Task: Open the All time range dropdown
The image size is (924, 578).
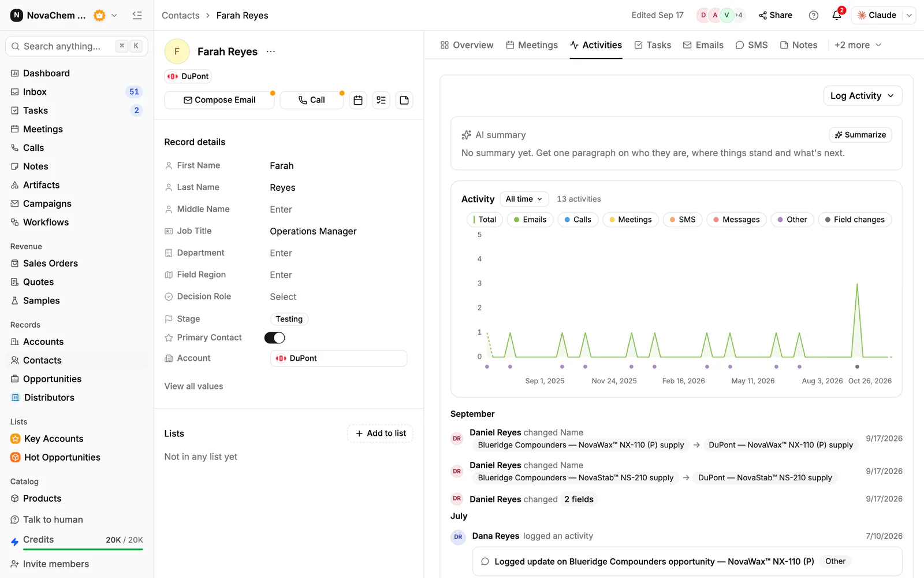Action: [524, 199]
